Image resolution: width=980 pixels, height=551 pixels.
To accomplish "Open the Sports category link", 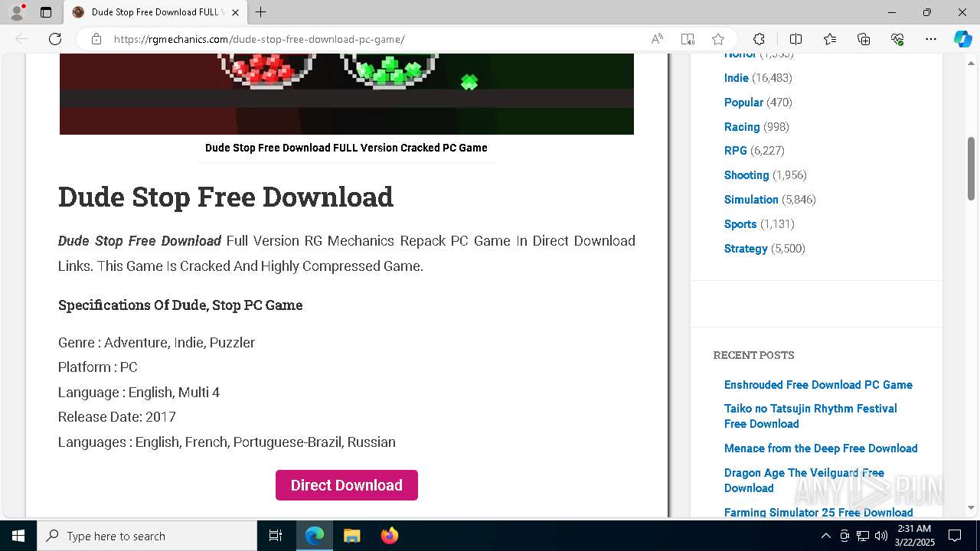I will pyautogui.click(x=740, y=224).
